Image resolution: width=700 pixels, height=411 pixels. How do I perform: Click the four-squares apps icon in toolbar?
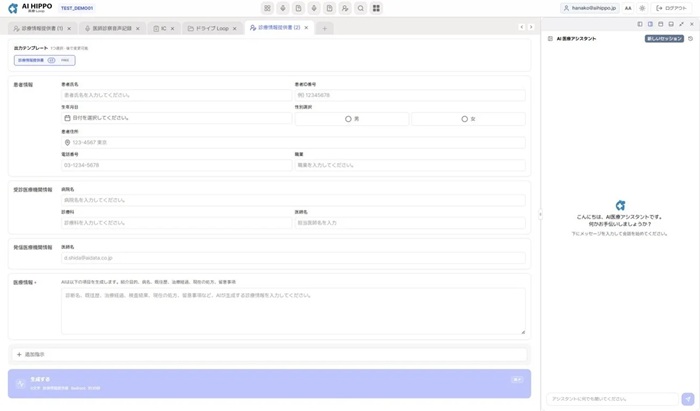(x=376, y=8)
